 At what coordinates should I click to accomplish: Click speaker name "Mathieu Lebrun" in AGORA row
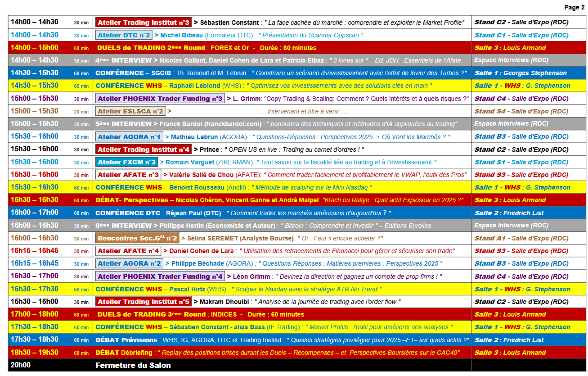point(194,137)
